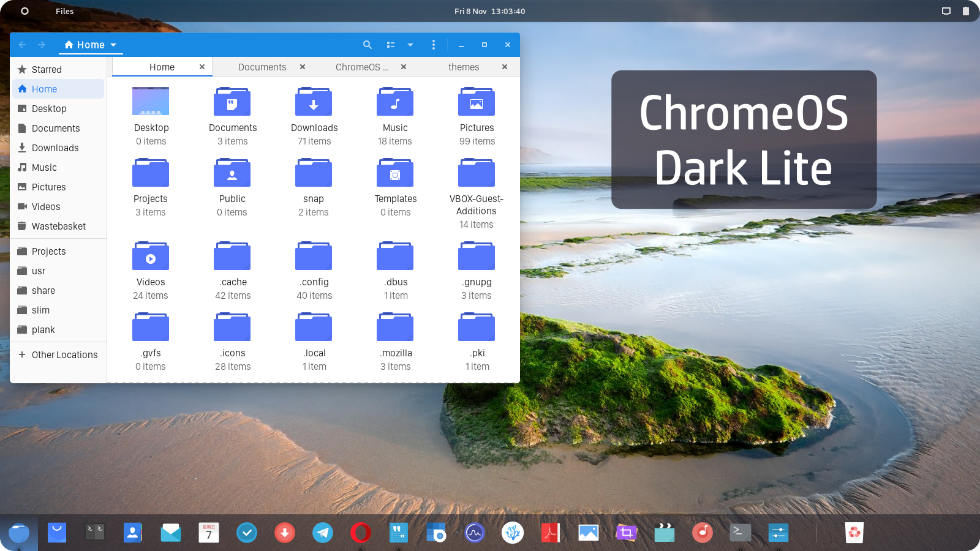Select the Templates folder icon
Image resolution: width=980 pixels, height=551 pixels.
395,172
